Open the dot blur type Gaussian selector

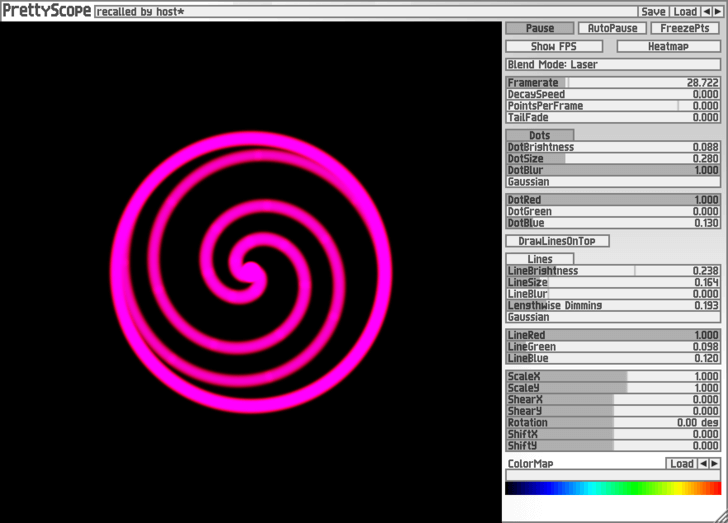(612, 182)
